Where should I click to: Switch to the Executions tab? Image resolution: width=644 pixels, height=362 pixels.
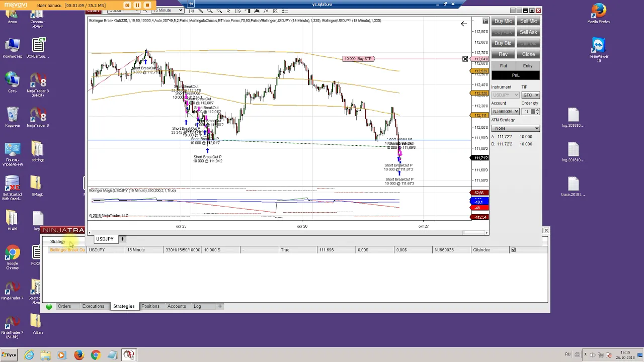click(x=93, y=306)
